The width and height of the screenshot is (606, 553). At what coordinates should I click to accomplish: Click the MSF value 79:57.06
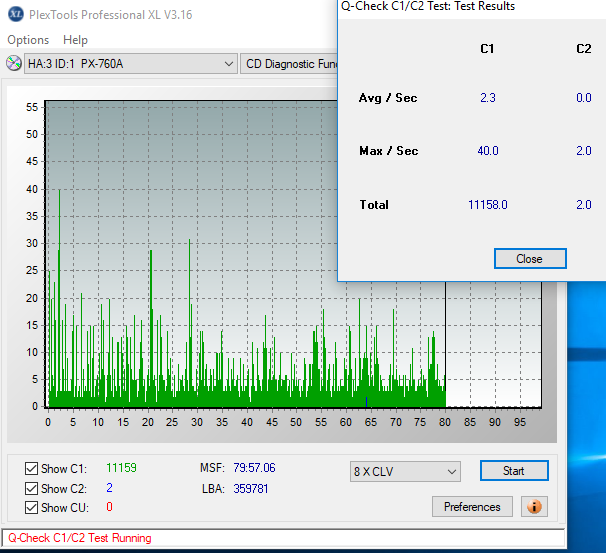pos(254,468)
